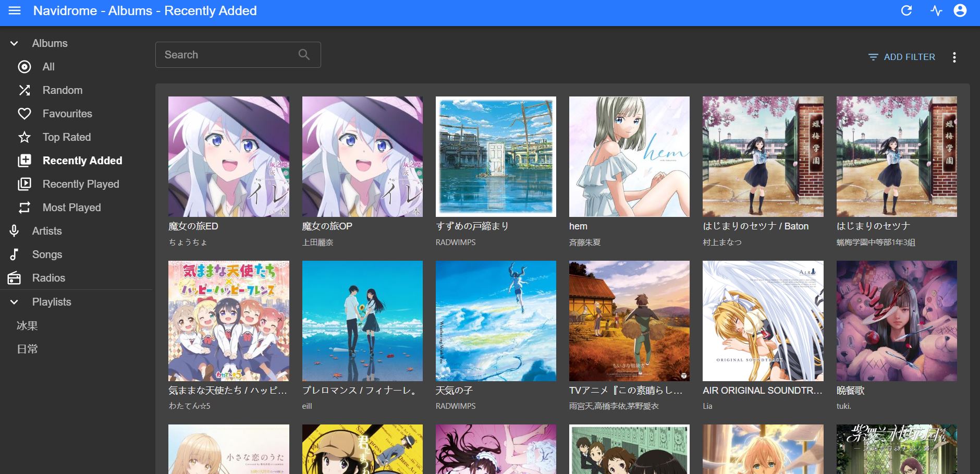The width and height of the screenshot is (980, 474).
Task: Open the 魔女の旅ED album cover
Action: tap(229, 156)
